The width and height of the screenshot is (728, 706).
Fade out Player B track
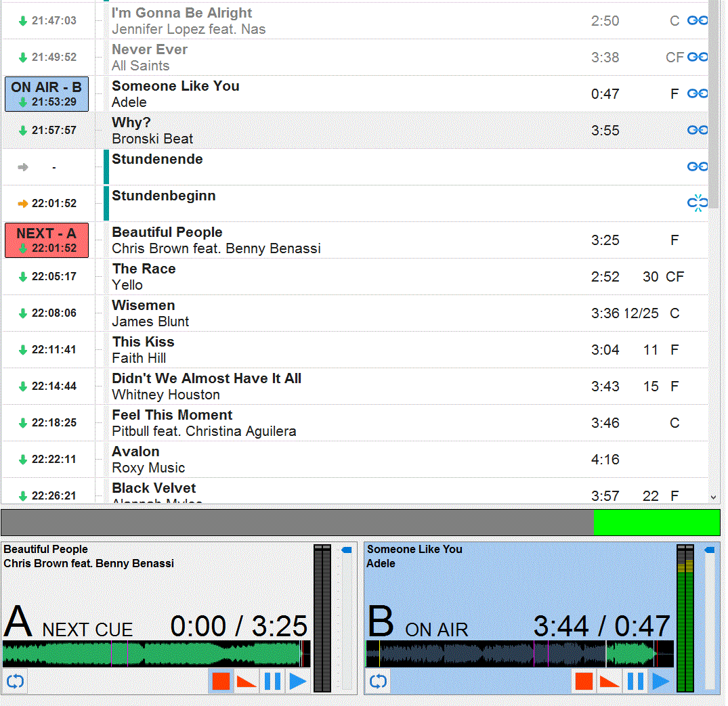tap(609, 681)
